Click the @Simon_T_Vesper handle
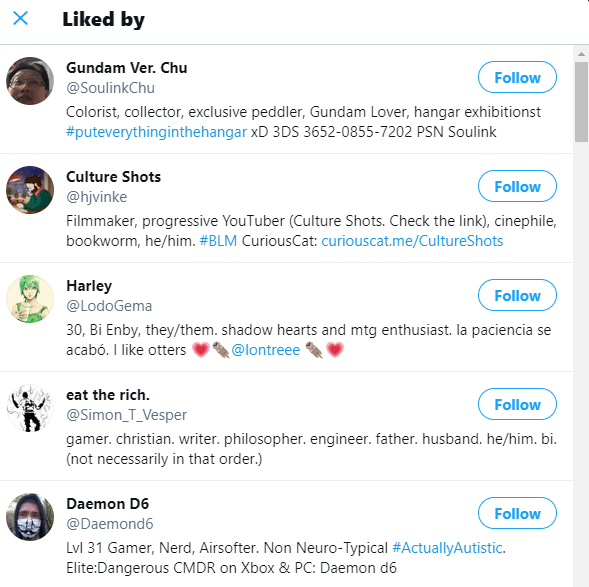589x587 pixels. click(126, 415)
